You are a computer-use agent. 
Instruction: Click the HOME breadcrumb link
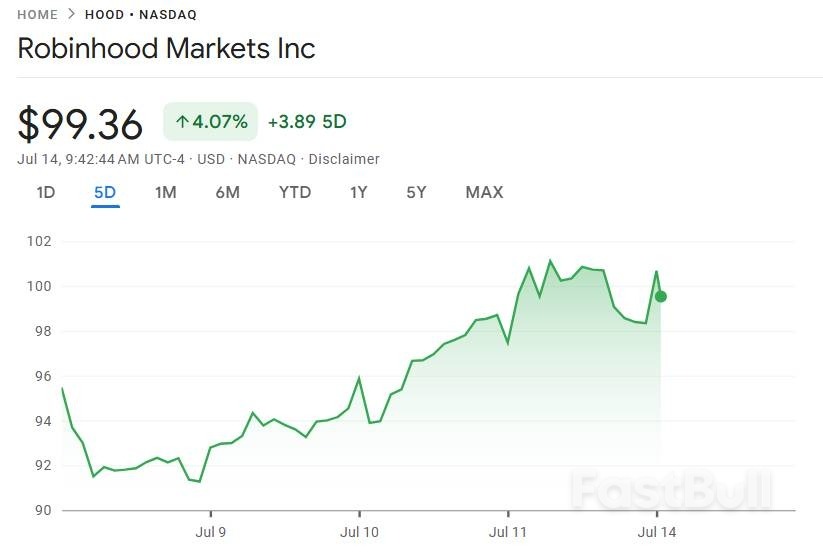37,15
